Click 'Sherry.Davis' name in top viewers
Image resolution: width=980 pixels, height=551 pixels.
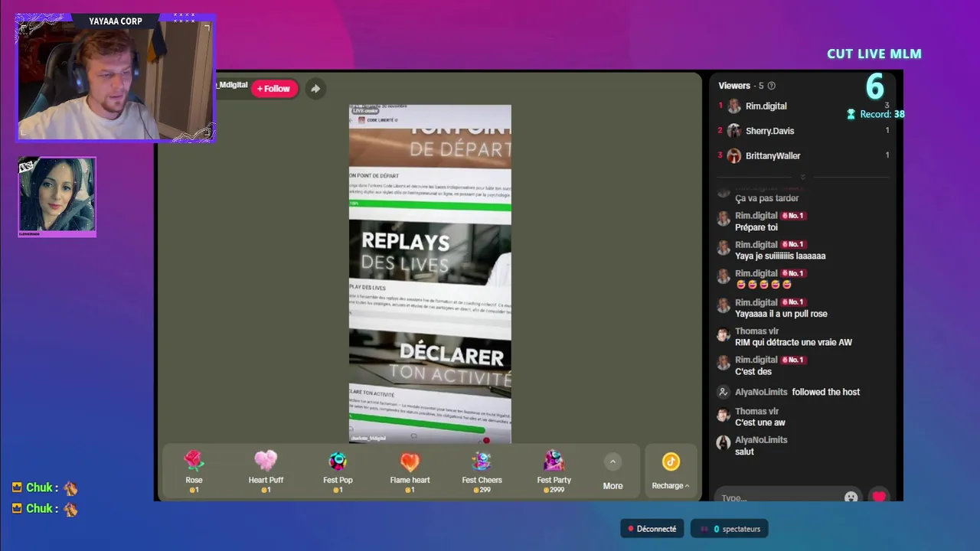pyautogui.click(x=769, y=131)
